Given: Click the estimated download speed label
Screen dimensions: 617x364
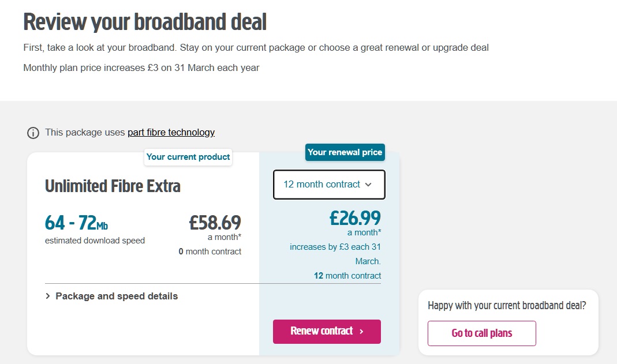Looking at the screenshot, I should pos(95,241).
